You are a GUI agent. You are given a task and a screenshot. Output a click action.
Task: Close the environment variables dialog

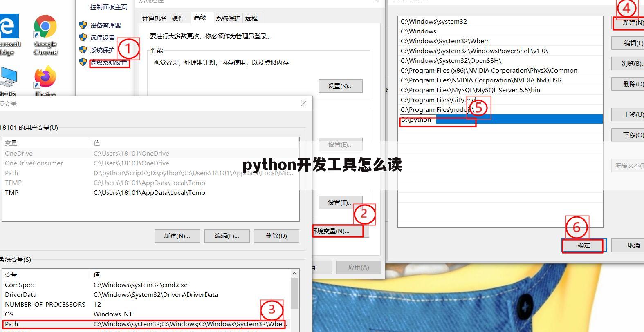click(x=304, y=103)
